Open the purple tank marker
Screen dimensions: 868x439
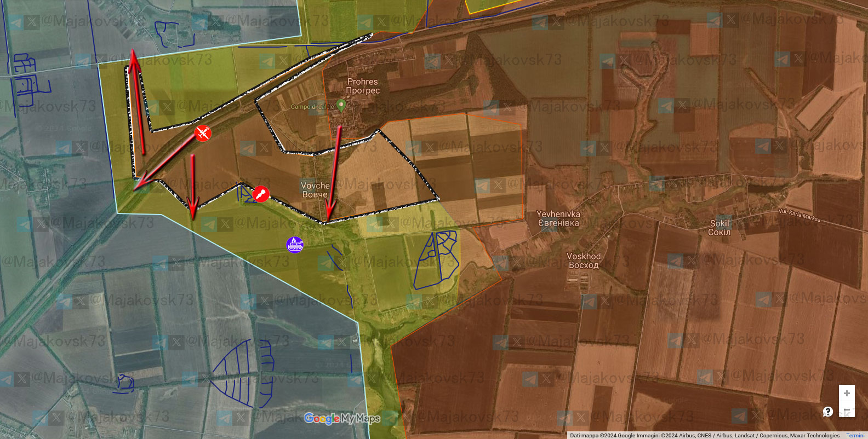295,245
